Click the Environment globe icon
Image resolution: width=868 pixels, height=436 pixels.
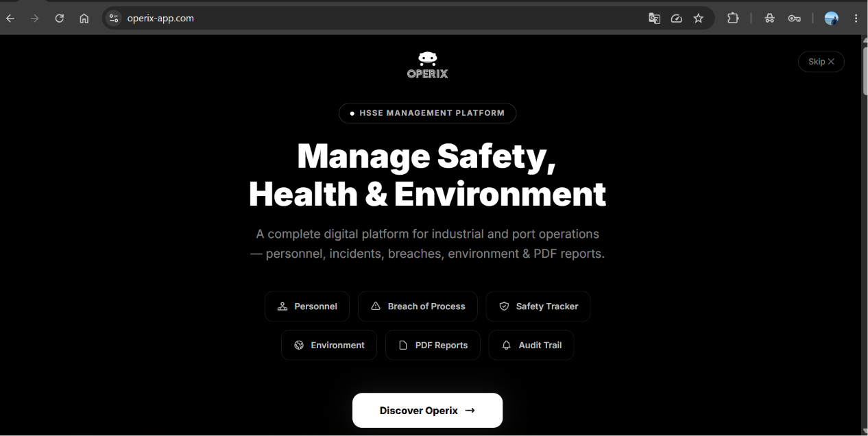pyautogui.click(x=299, y=345)
